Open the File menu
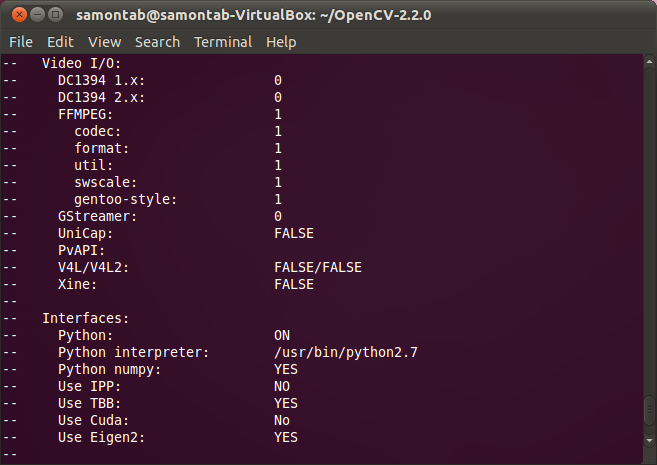The height and width of the screenshot is (465, 657). 21,42
